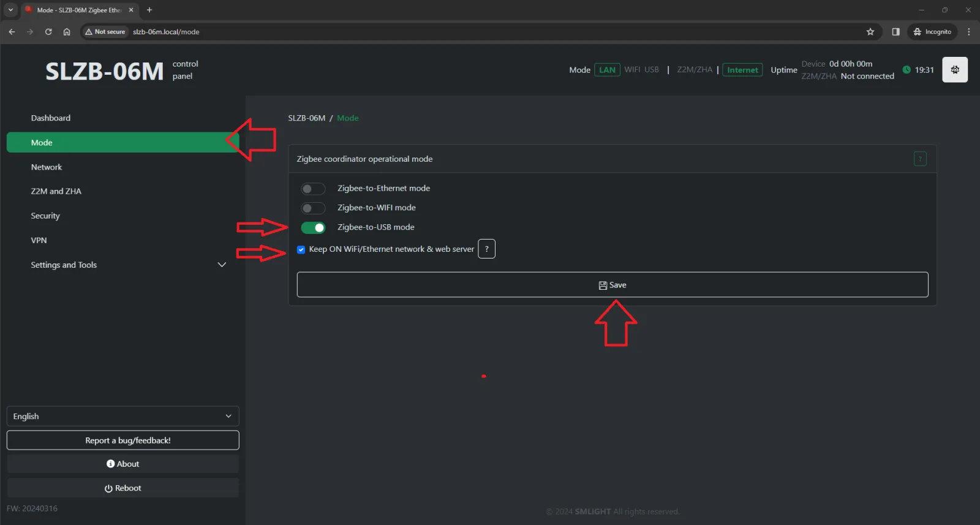Open the tab search dropdown arrow
This screenshot has width=980, height=525.
[10, 10]
